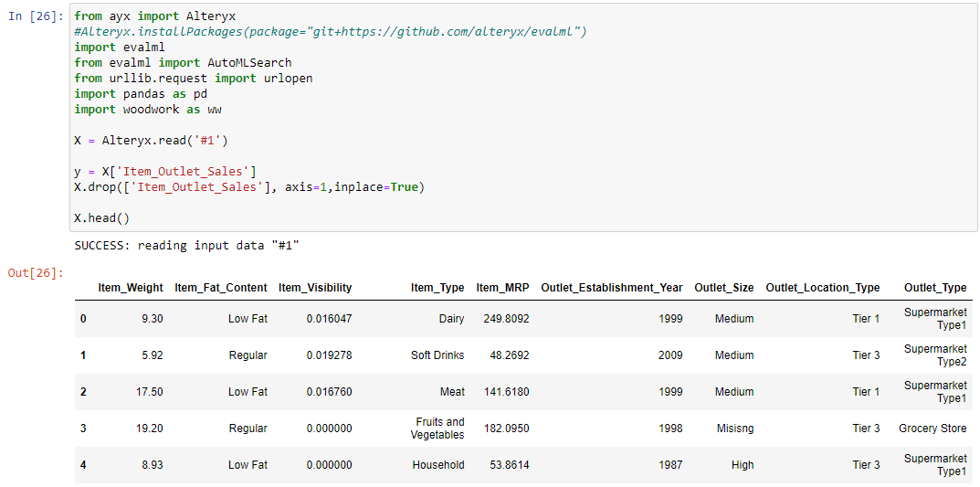Click the X.head() line in code
Viewport: 980px width, 487px height.
click(x=102, y=218)
